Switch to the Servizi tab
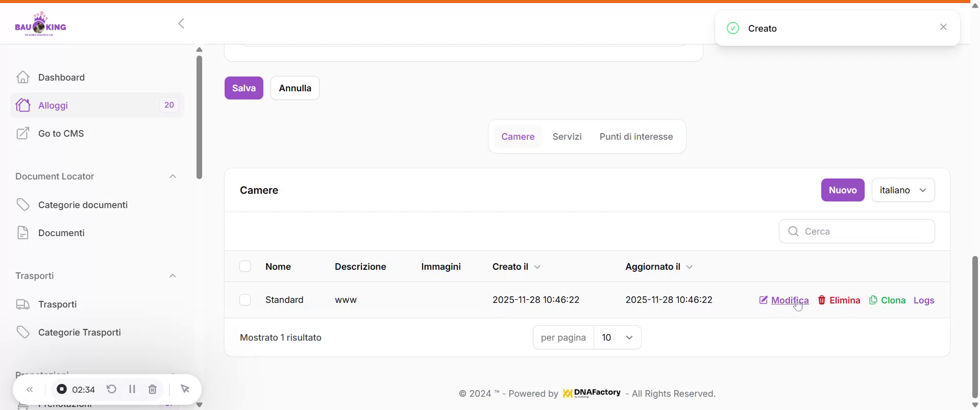The height and width of the screenshot is (410, 980). click(567, 136)
